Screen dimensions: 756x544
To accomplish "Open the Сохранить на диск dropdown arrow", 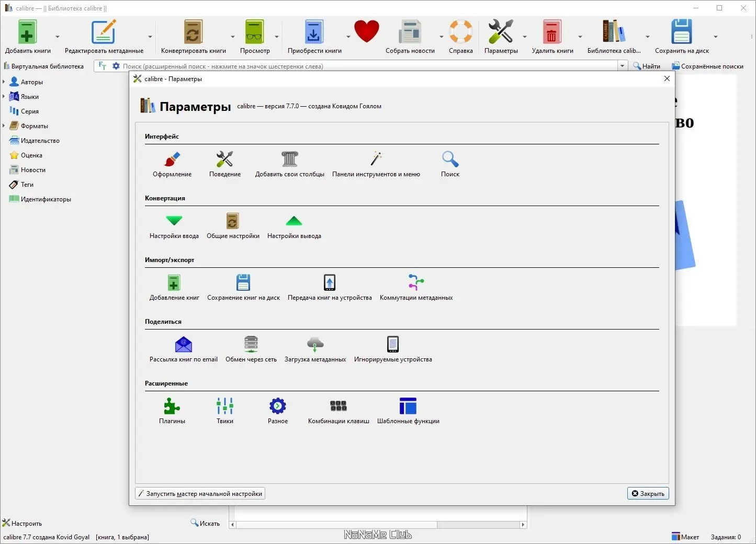I will pos(715,37).
